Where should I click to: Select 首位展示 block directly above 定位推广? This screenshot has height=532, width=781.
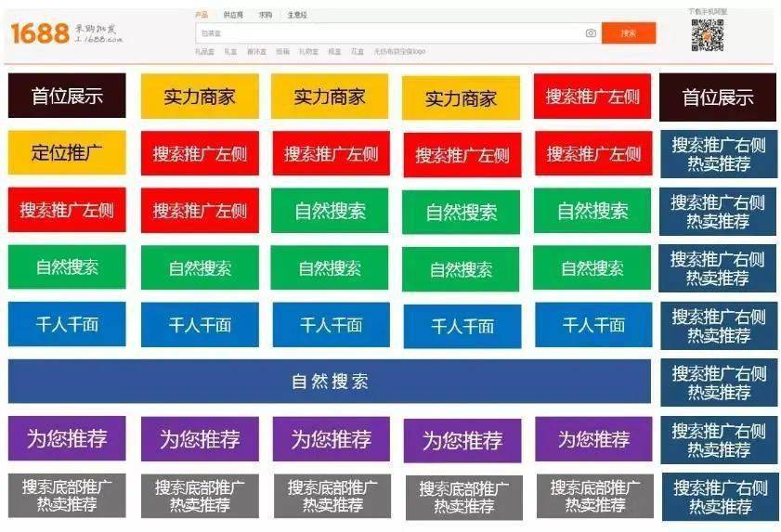(67, 96)
